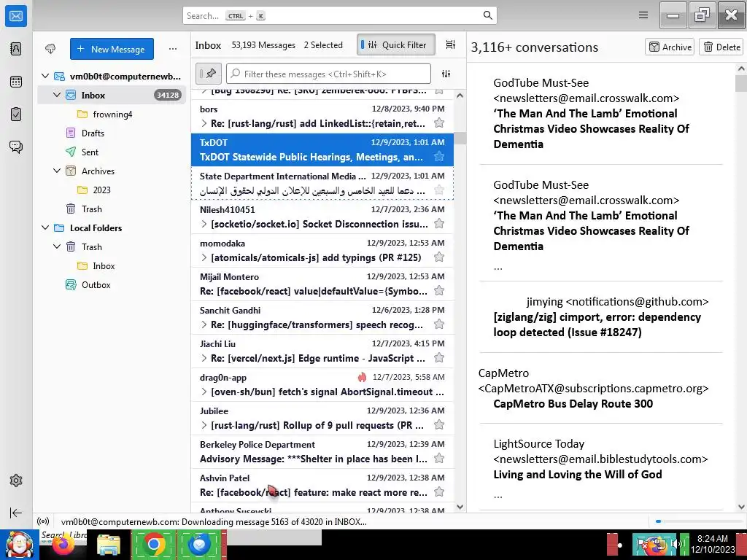The height and width of the screenshot is (560, 747).
Task: Select the account Inbox folder
Action: (x=112, y=95)
